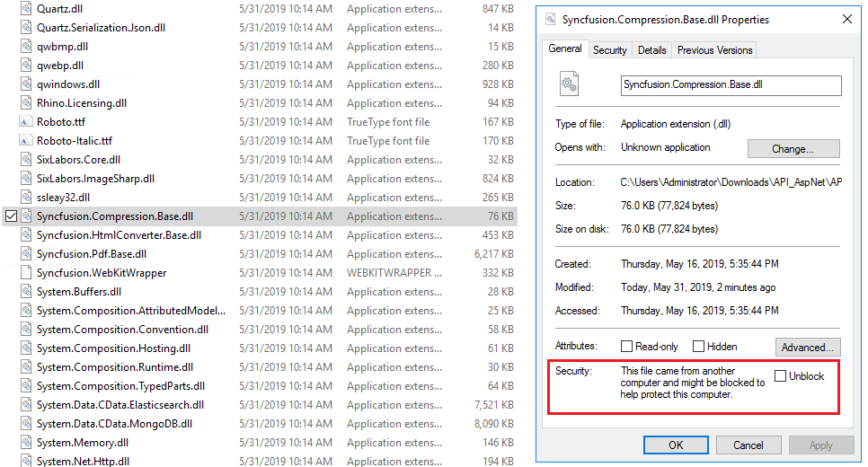Click the blank Syncfusion.WebKitWrapper file icon

point(25,272)
